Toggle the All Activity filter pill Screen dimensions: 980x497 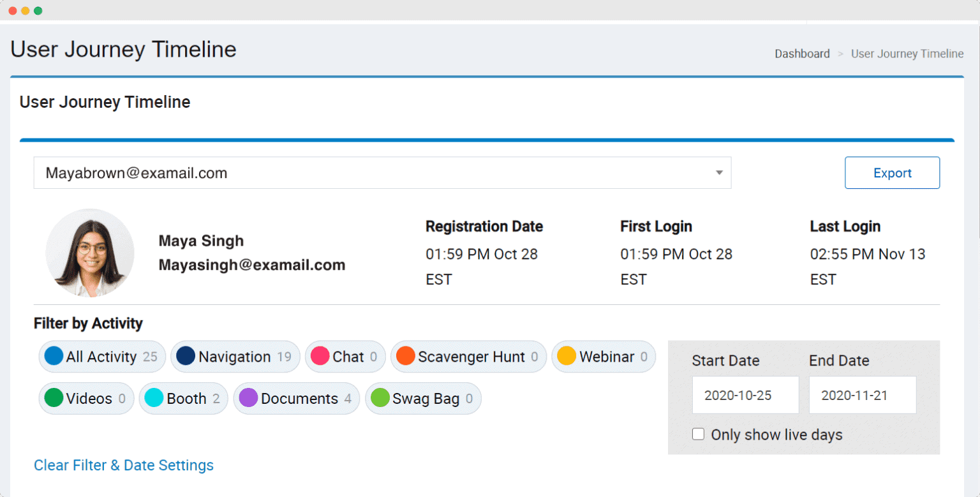[x=101, y=357]
